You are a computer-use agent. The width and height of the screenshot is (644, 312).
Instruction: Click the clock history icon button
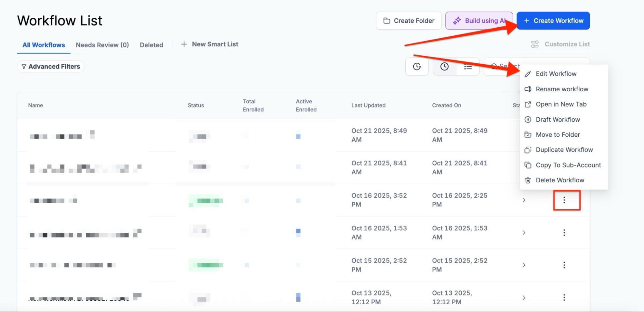444,67
